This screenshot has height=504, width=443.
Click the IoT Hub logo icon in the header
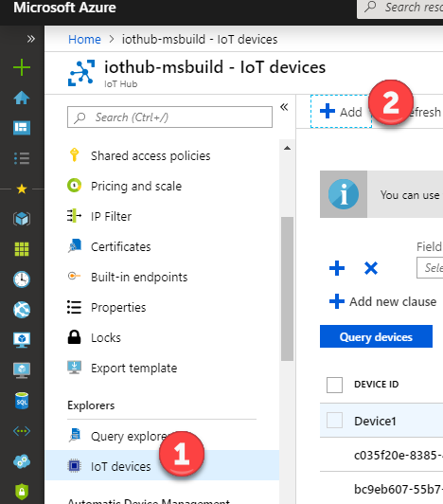click(81, 73)
